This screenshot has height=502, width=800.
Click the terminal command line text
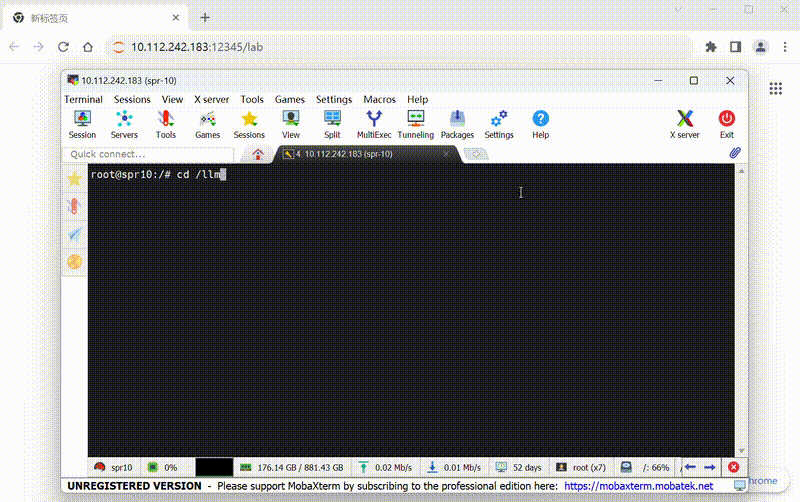(158, 174)
